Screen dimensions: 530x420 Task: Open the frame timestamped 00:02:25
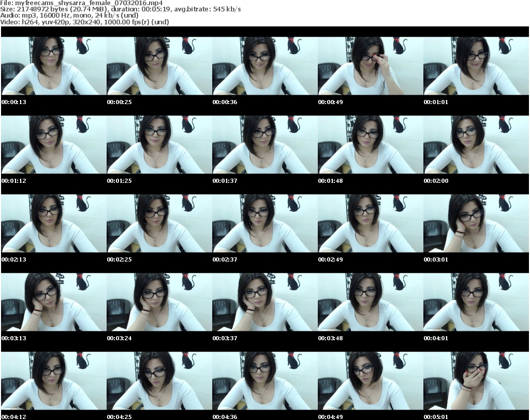[x=159, y=224]
